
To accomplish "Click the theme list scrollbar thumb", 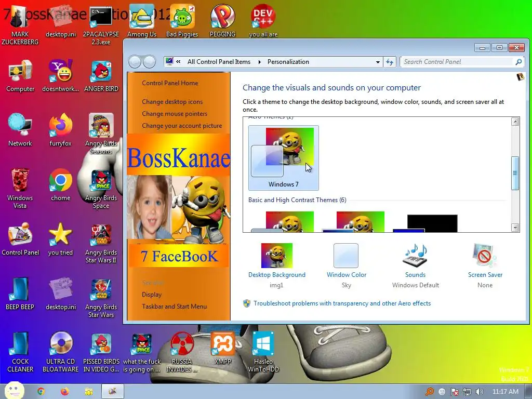I will (515, 172).
